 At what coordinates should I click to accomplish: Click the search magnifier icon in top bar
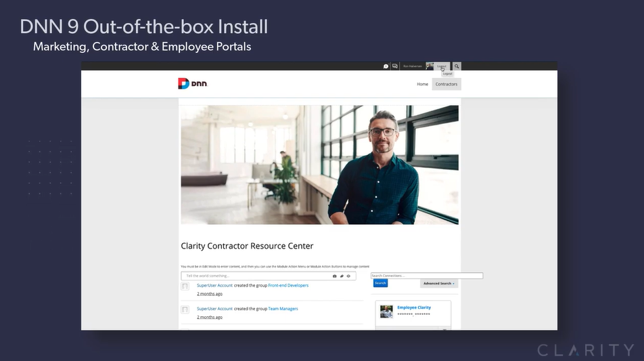coord(457,66)
